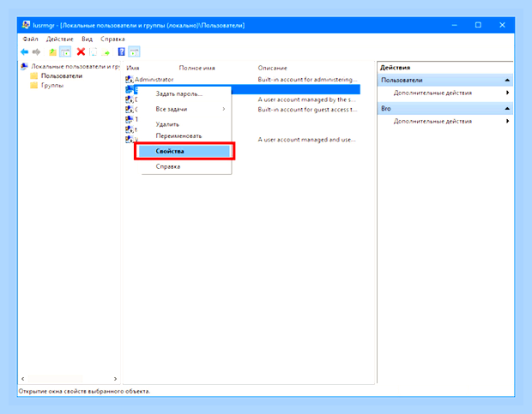532x414 pixels.
Task: Sort by the Описание column header
Action: tap(272, 68)
